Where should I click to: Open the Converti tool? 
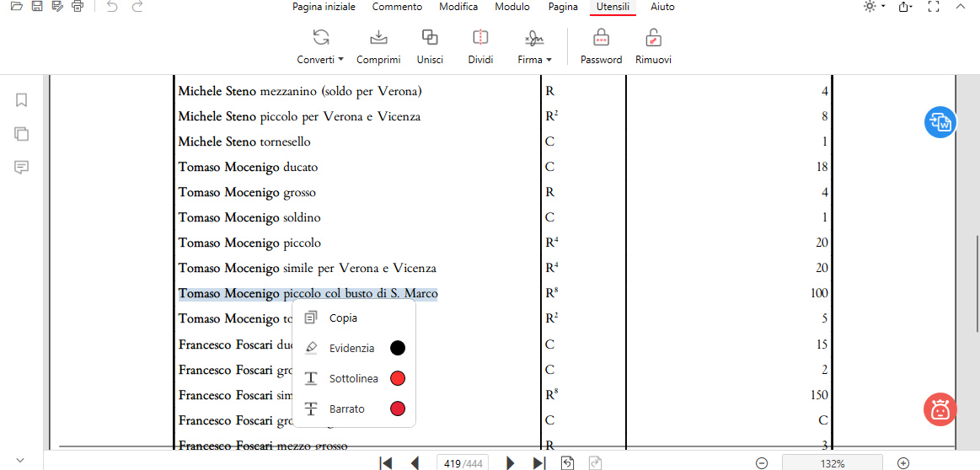click(x=320, y=46)
